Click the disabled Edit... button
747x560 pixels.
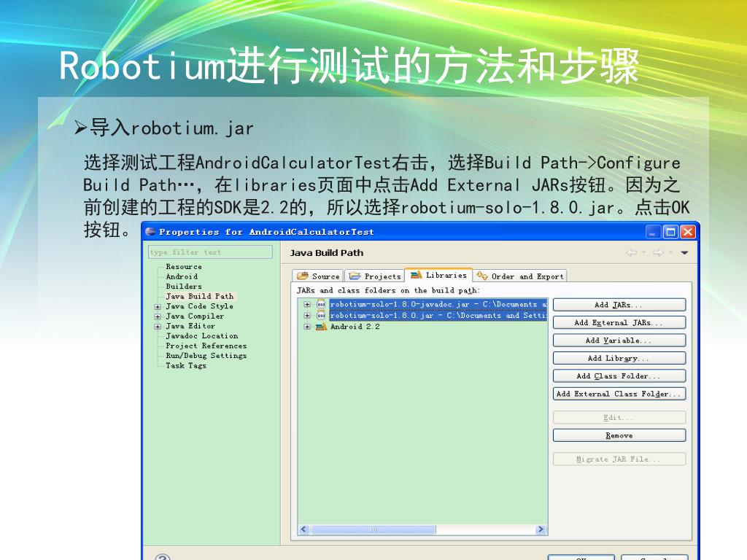click(x=619, y=418)
